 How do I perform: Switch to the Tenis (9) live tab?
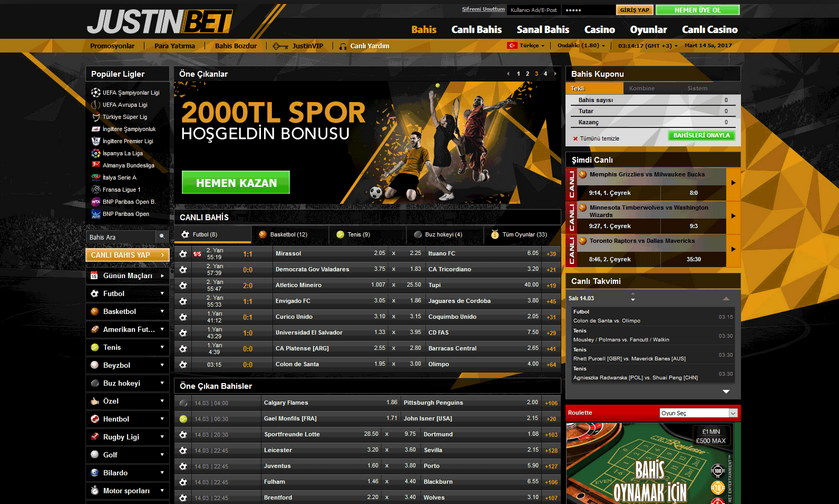click(367, 234)
